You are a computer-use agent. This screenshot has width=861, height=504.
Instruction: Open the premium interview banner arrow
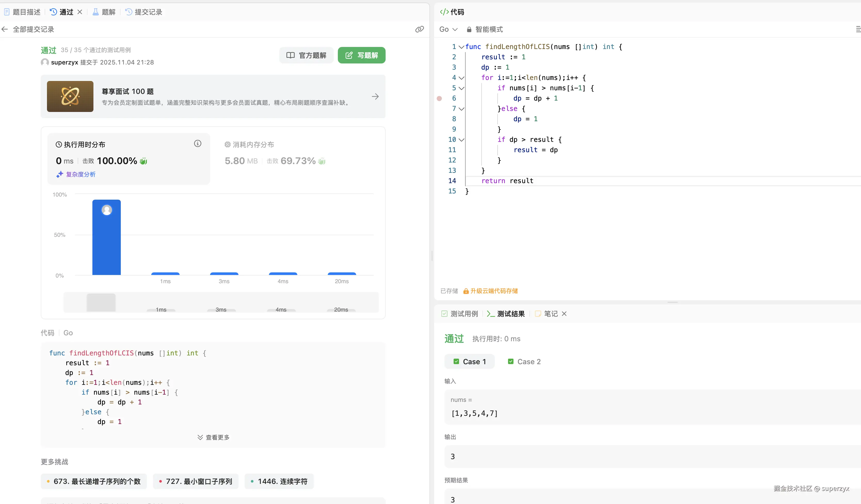coord(375,97)
